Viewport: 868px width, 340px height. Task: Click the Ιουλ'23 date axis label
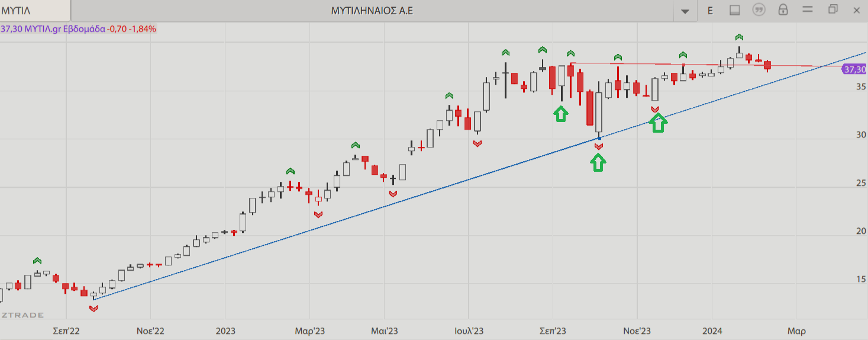[469, 331]
